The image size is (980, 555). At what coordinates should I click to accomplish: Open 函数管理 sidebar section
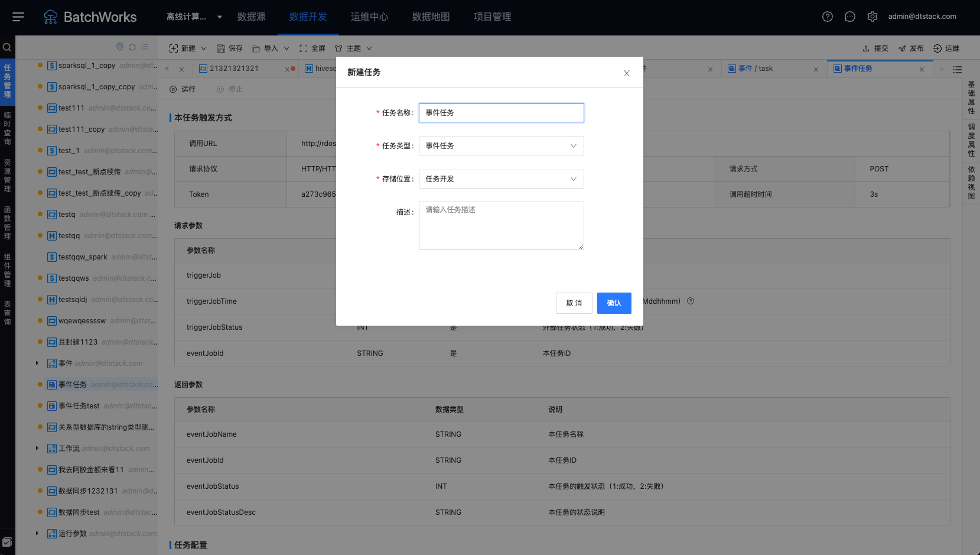click(x=7, y=223)
